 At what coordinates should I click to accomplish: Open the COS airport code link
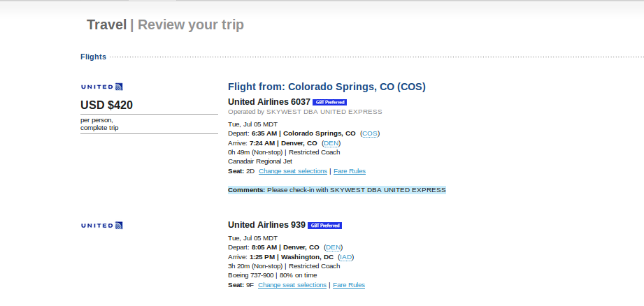pos(370,133)
